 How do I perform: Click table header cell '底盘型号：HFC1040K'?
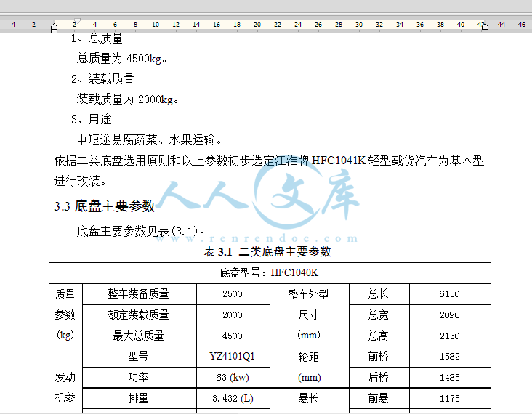[x=270, y=272]
